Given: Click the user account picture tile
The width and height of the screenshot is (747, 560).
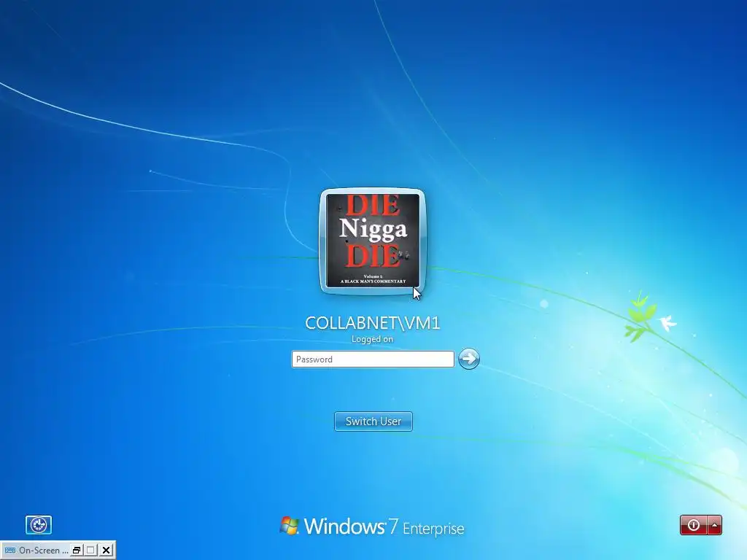Looking at the screenshot, I should (x=373, y=241).
